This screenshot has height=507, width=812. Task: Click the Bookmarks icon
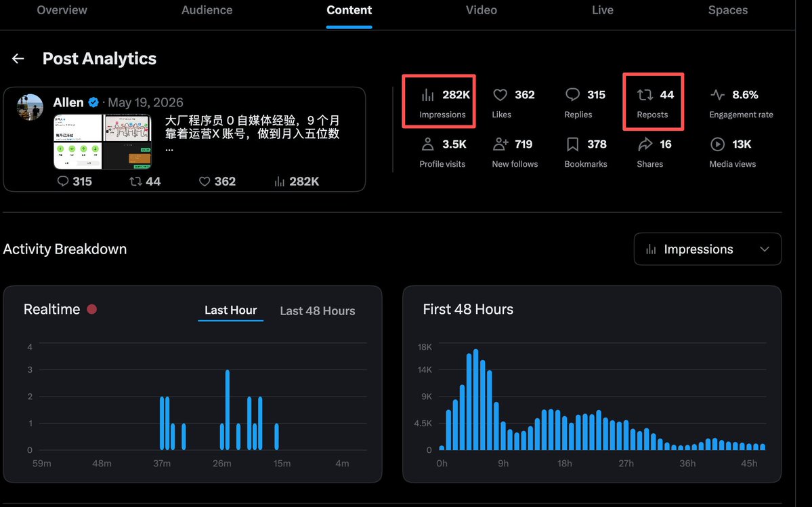(572, 144)
